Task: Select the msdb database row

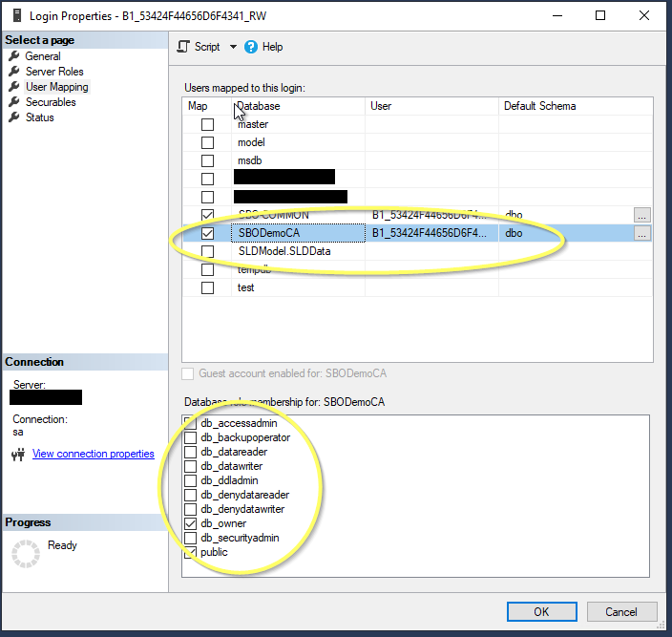Action: (x=417, y=160)
